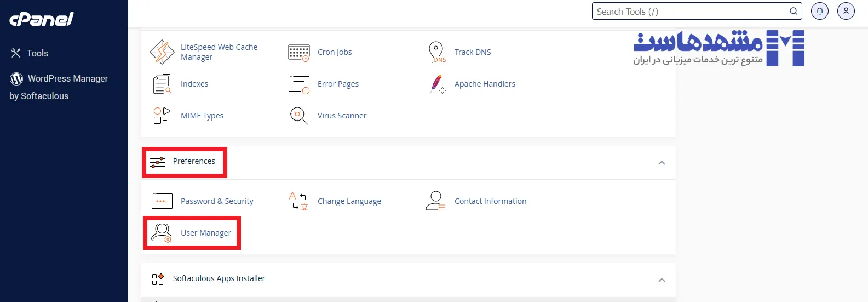This screenshot has width=868, height=302.
Task: Click the Change Language icon
Action: coord(298,201)
